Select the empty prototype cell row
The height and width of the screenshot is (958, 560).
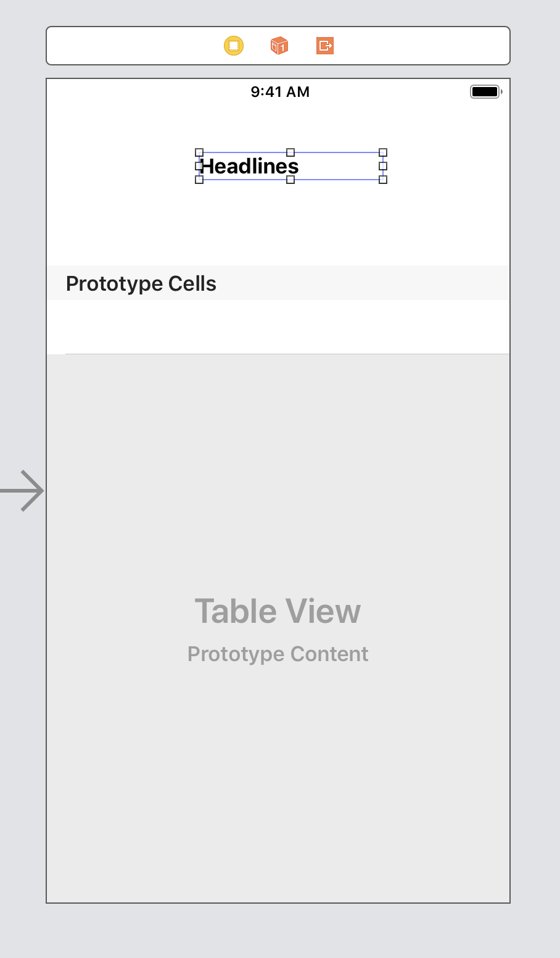point(278,327)
